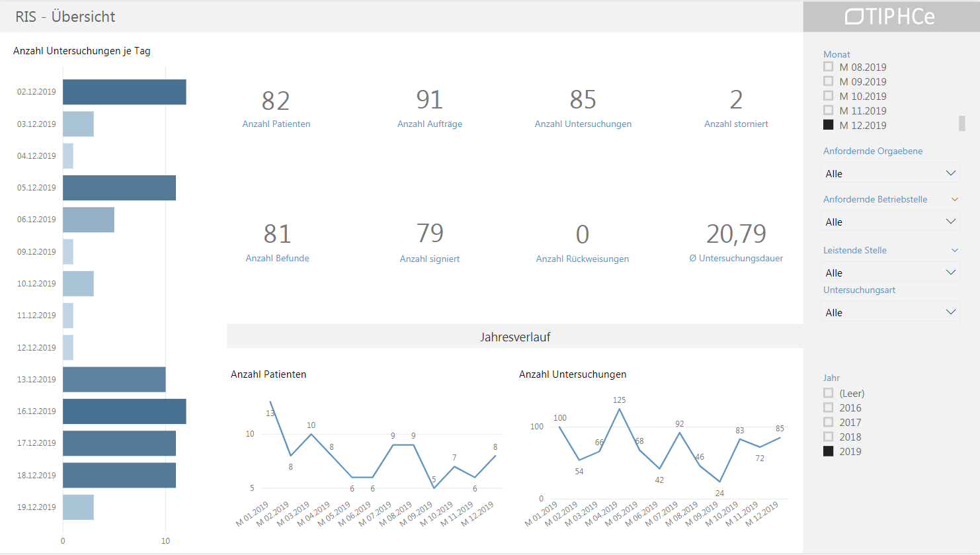Open the Anfordernde Orgaebene dropdown

point(891,173)
